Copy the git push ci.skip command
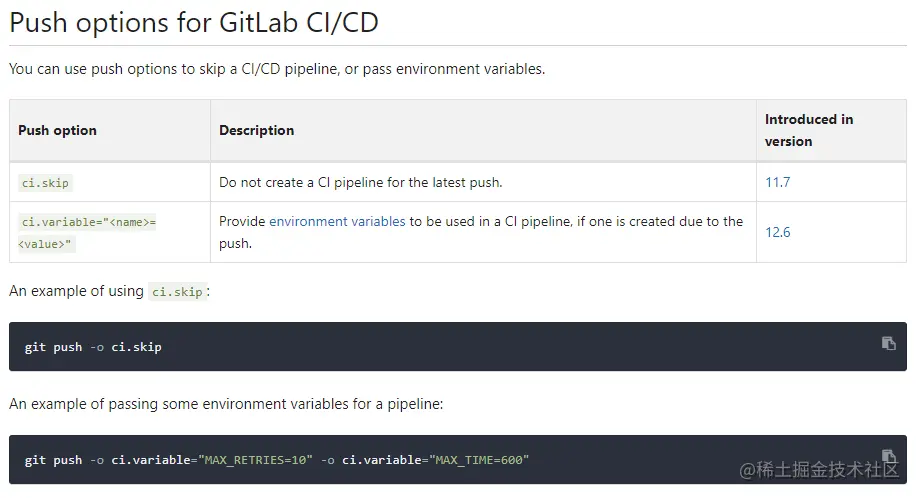The width and height of the screenshot is (918, 498). coord(888,343)
